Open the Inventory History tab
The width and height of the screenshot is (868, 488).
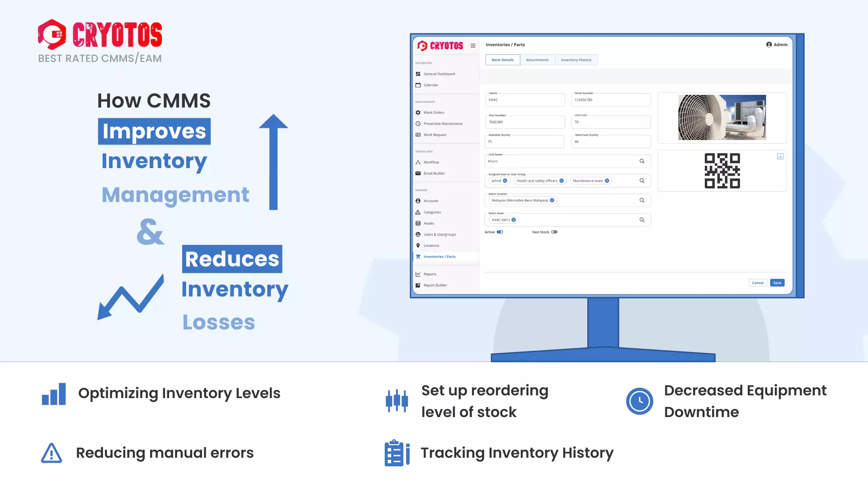(576, 60)
